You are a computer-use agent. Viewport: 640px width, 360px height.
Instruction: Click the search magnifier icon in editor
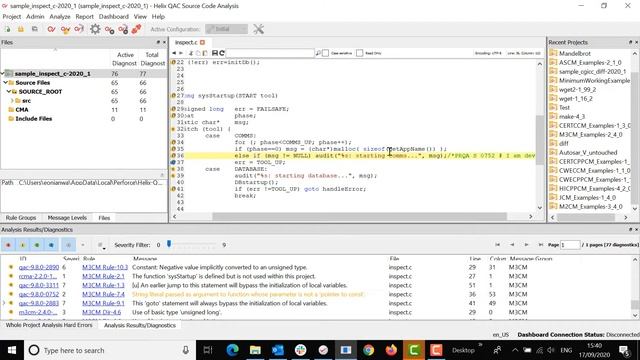318,53
